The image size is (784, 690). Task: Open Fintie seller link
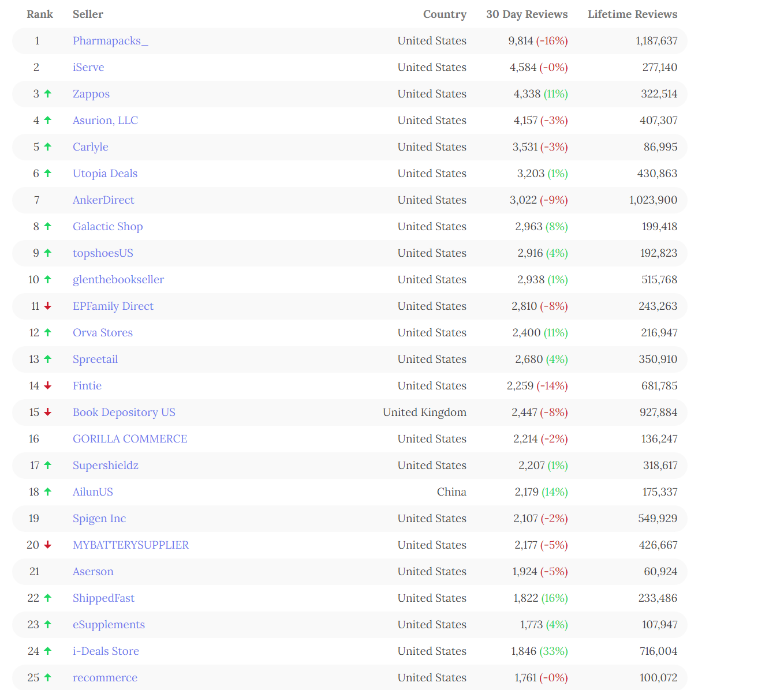(87, 386)
